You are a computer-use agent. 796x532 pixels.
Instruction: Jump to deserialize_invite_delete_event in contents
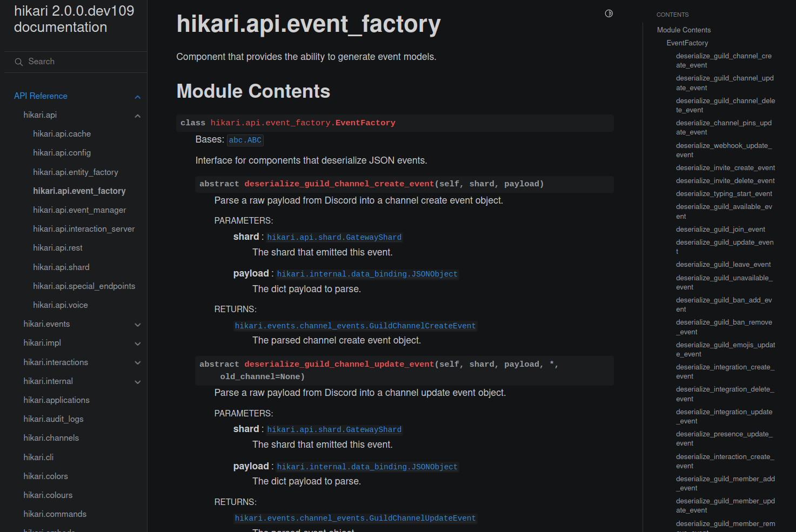pyautogui.click(x=725, y=181)
